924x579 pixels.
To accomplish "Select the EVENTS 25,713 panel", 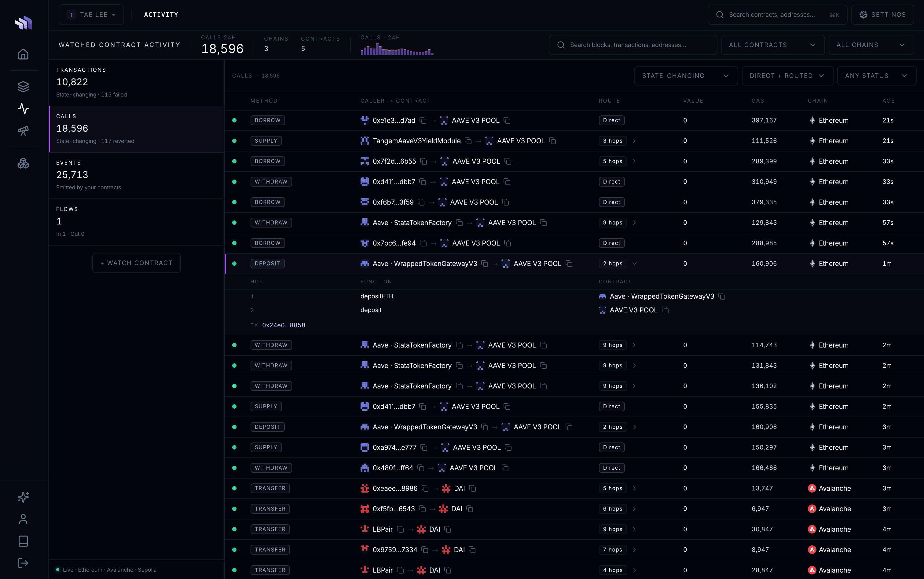I will (137, 175).
